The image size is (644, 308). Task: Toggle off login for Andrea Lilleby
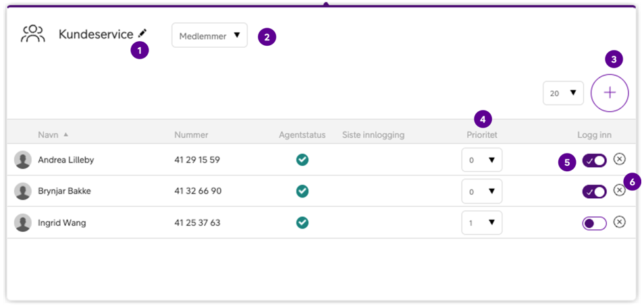coord(594,161)
